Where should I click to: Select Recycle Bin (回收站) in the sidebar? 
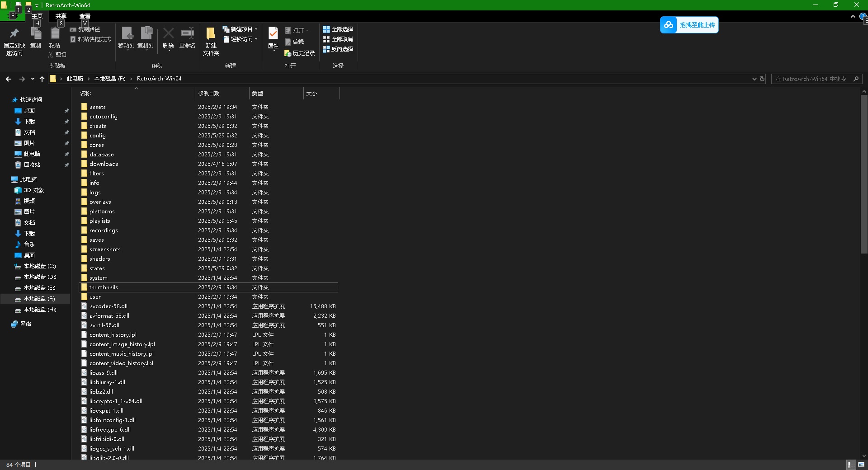(32, 165)
